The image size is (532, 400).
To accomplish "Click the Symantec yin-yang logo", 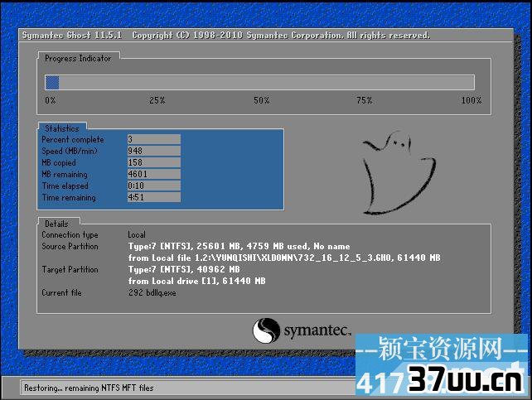I will pos(266,330).
